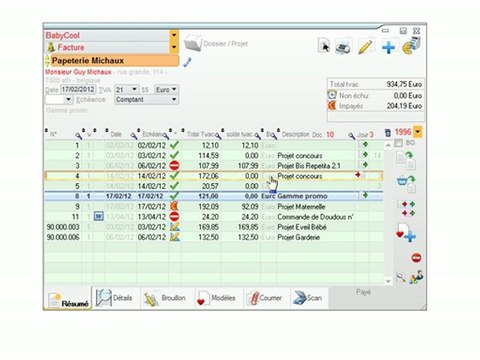Click the red no-entry delete icon in sidebar

click(x=416, y=257)
